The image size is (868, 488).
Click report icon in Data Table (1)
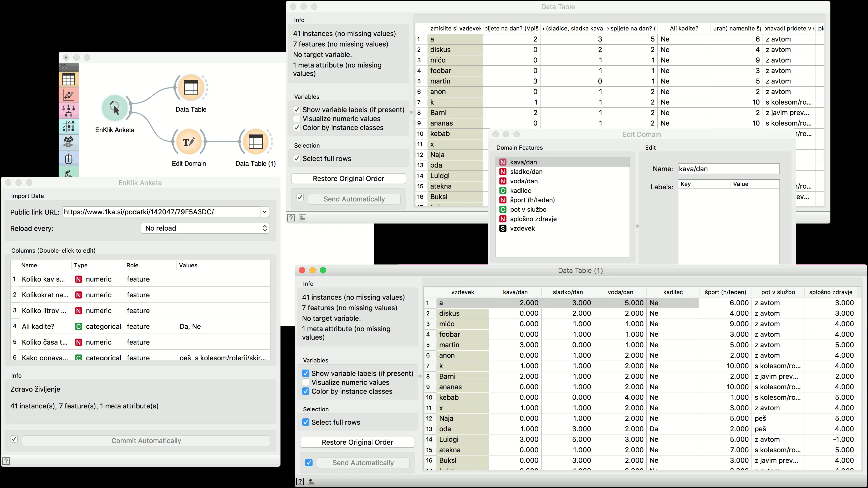click(x=311, y=481)
